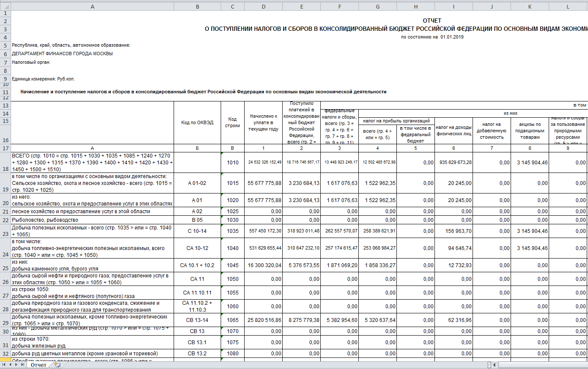
Task: Select row header 32
Action: (x=5, y=354)
